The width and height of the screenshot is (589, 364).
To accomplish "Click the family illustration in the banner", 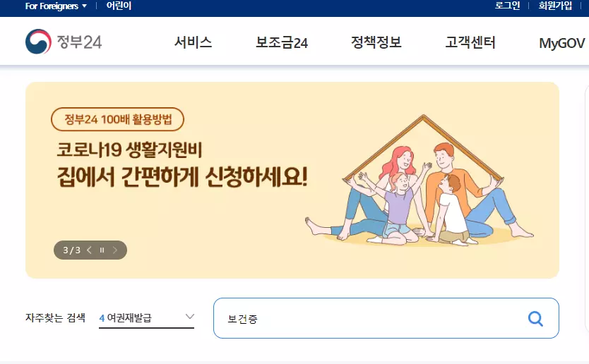I will (x=420, y=180).
